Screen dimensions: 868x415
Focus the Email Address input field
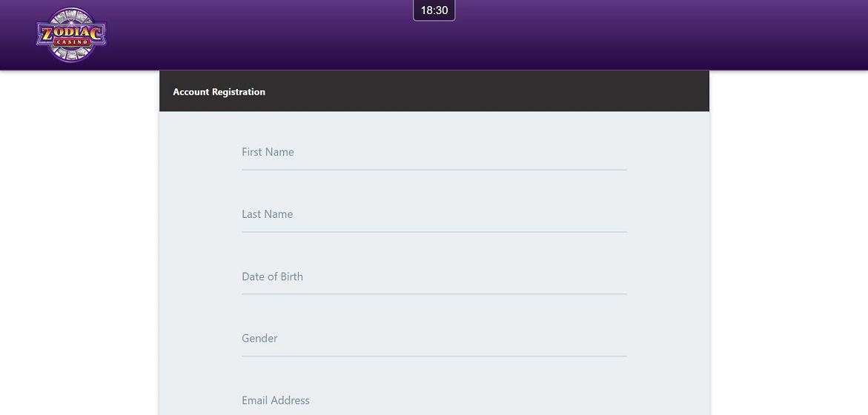(x=434, y=401)
